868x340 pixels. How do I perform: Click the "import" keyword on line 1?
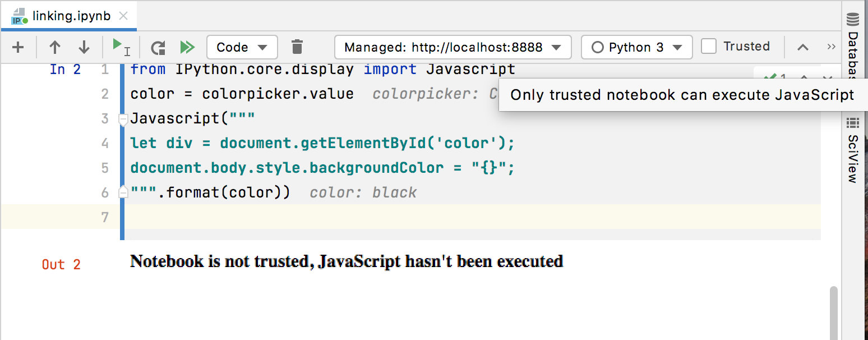pos(390,70)
